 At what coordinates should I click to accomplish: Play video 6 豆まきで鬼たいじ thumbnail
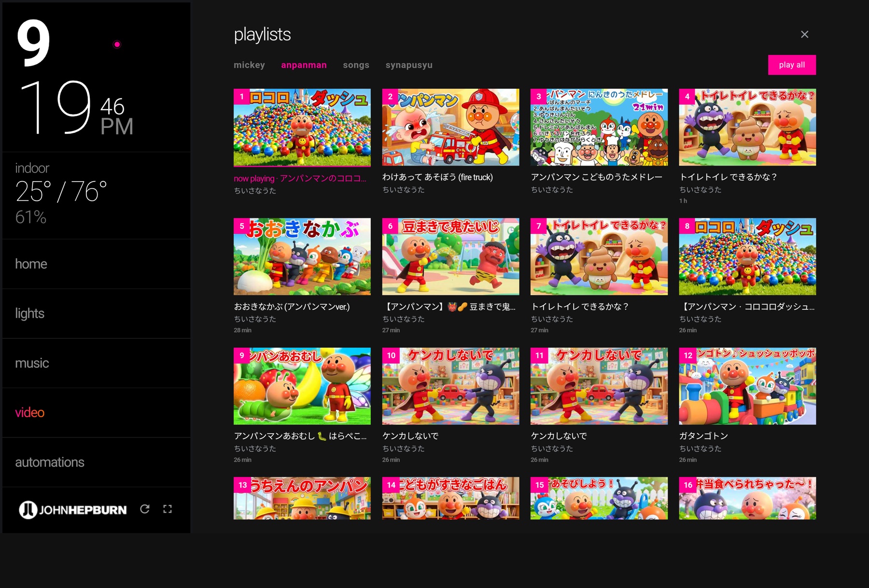[450, 256]
